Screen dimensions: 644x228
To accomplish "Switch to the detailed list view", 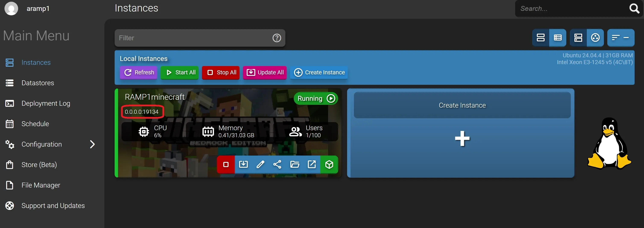I will pyautogui.click(x=558, y=38).
